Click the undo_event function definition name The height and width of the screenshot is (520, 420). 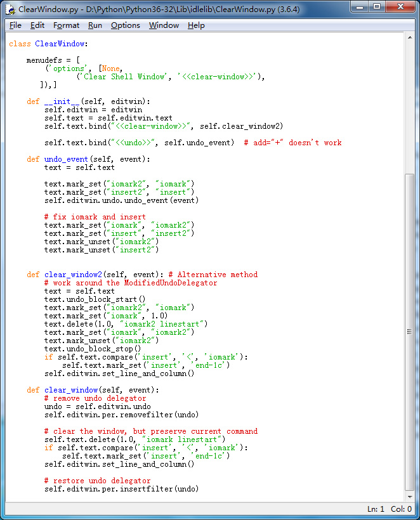[66, 159]
